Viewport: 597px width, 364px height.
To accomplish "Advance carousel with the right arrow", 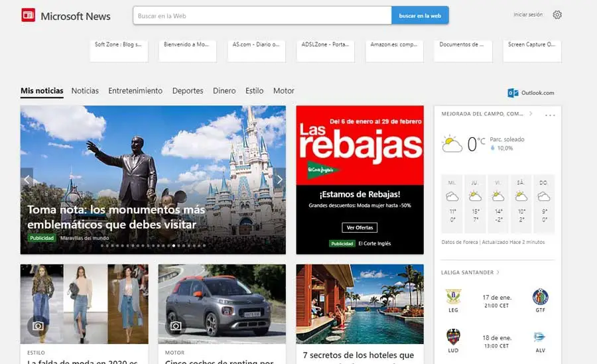I will point(279,179).
